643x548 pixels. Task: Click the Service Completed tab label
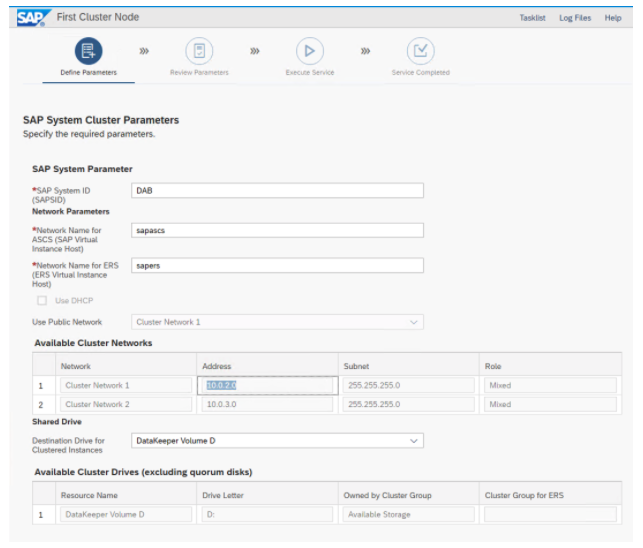pos(421,73)
